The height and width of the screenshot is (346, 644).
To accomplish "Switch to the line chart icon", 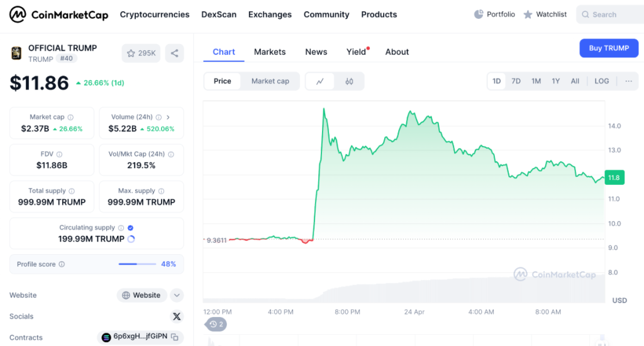I will tap(320, 81).
